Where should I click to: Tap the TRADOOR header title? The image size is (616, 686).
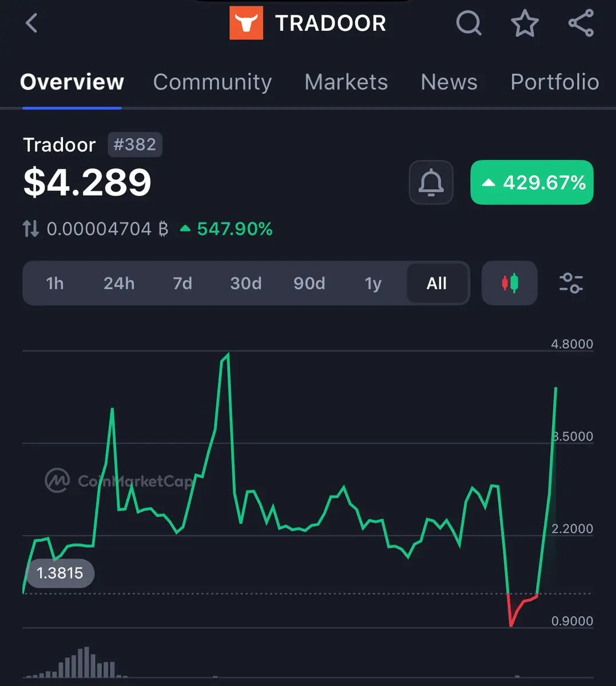(x=331, y=23)
